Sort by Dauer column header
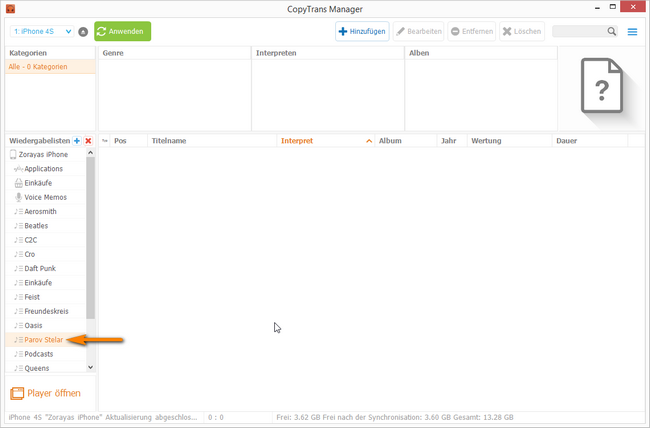 pos(590,141)
